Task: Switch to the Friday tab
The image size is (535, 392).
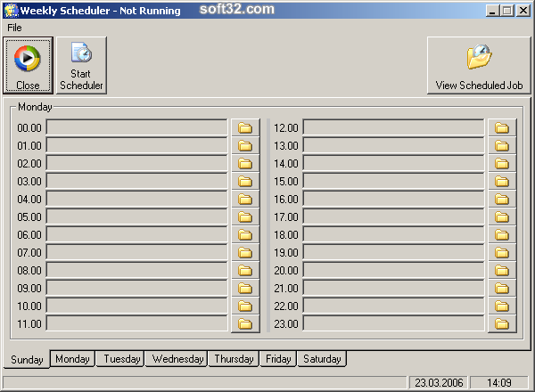Action: (x=278, y=359)
